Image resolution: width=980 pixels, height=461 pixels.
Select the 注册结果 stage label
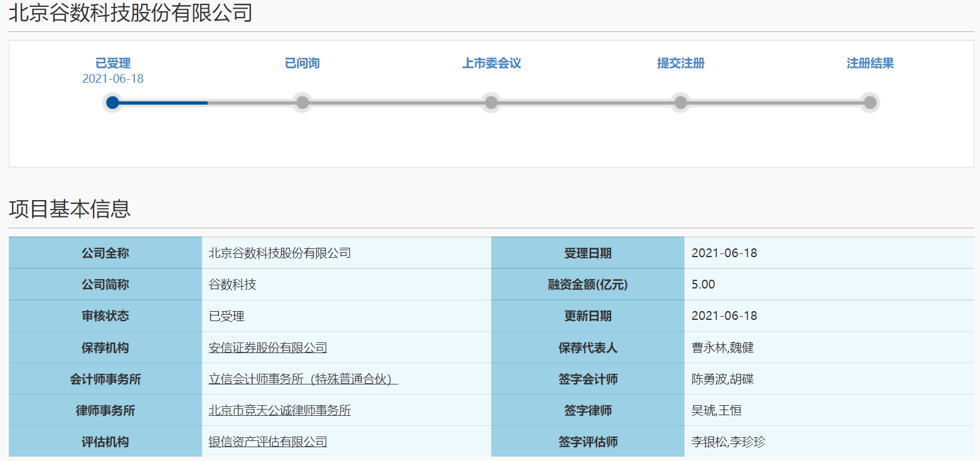click(869, 63)
